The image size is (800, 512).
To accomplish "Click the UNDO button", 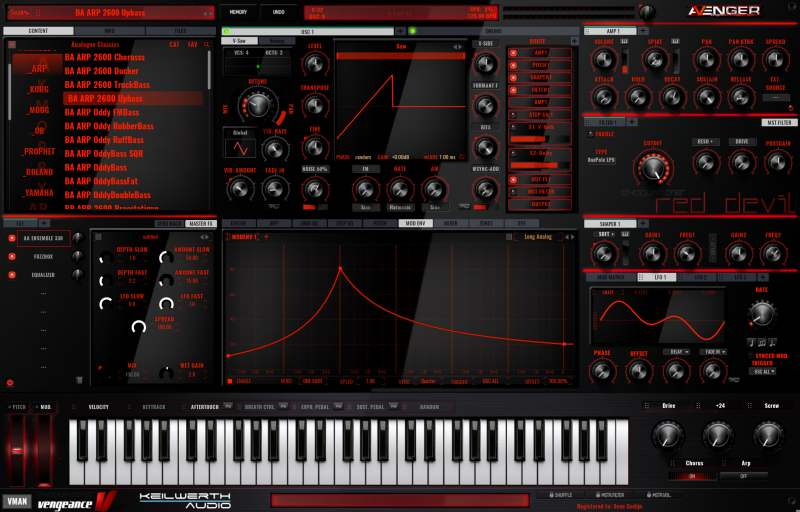I will click(x=279, y=12).
